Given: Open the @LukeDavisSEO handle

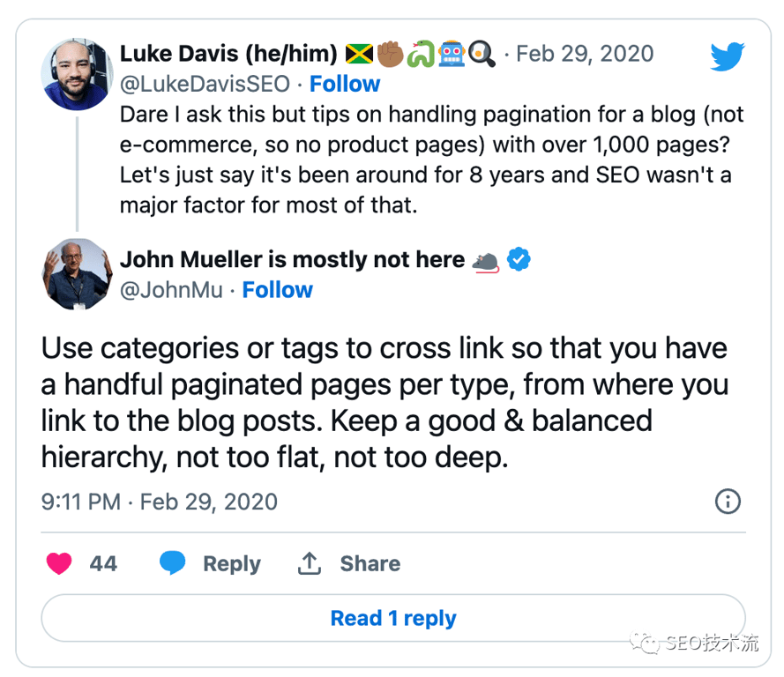Looking at the screenshot, I should pyautogui.click(x=205, y=85).
